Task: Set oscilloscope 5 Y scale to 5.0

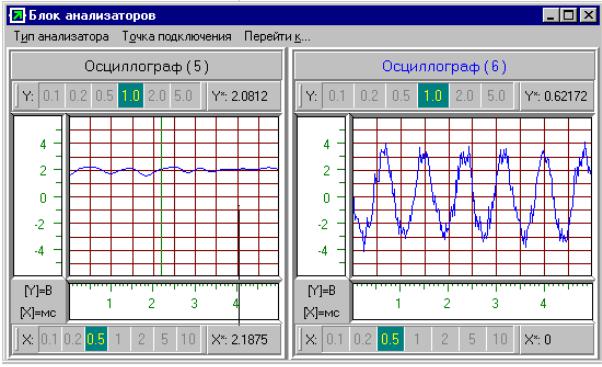Action: pos(184,96)
